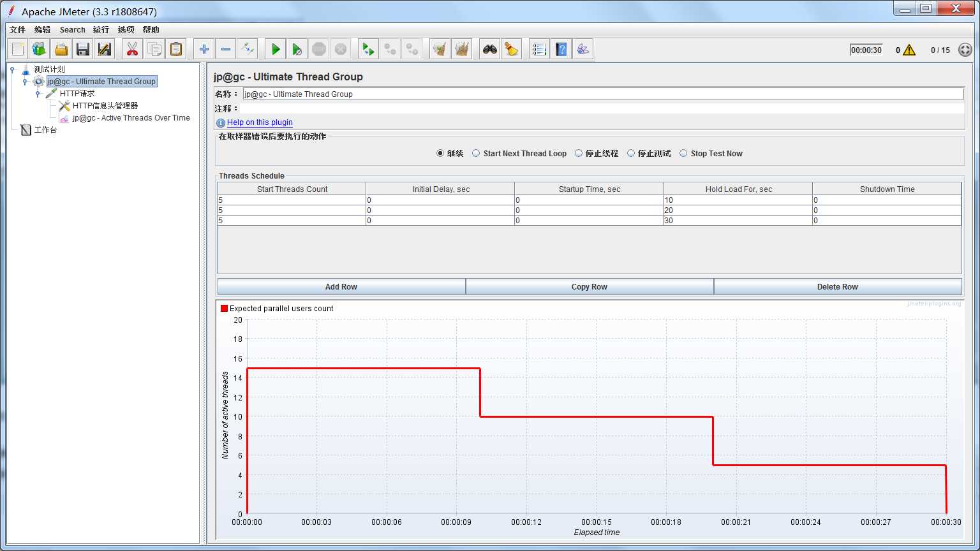The width and height of the screenshot is (980, 551).
Task: Click Start no pauses icon
Action: pyautogui.click(x=297, y=49)
